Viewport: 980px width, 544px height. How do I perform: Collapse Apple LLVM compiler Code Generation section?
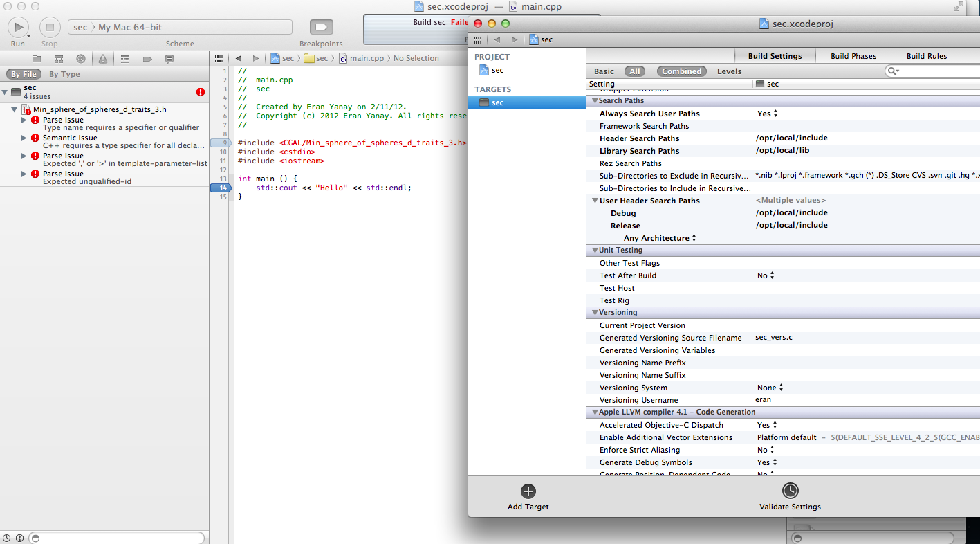pos(593,412)
